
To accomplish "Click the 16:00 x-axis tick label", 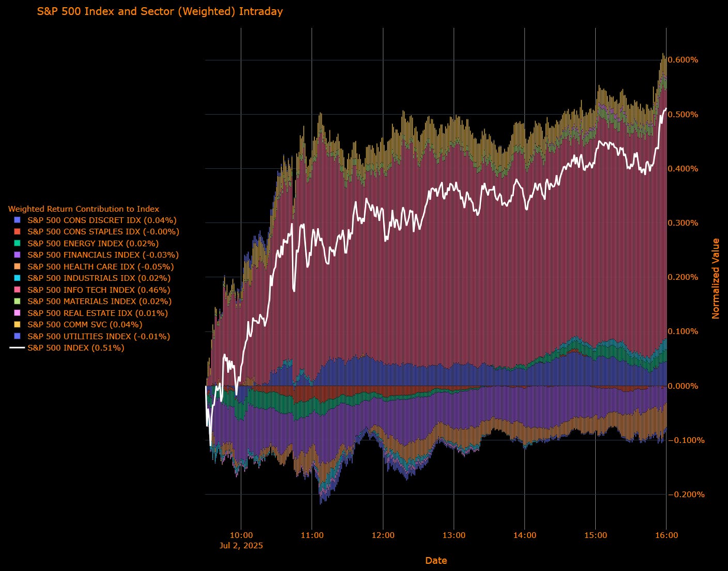I will click(667, 535).
